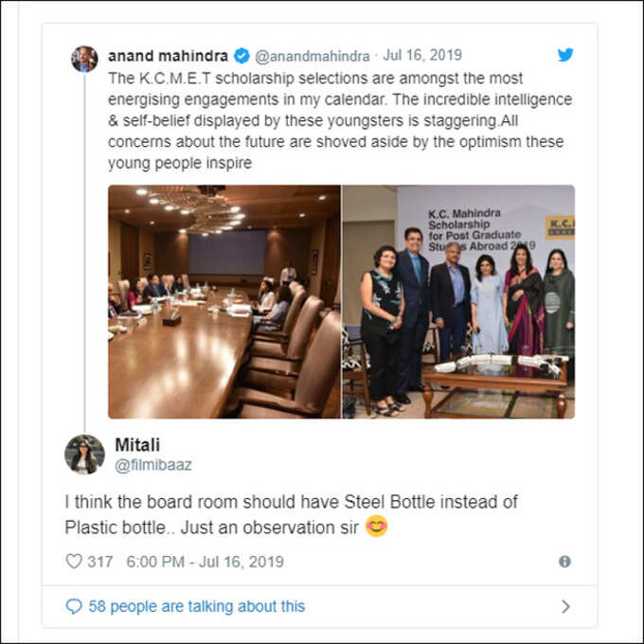Screen dimensions: 644x644
Task: Open the 58 people are talking link
Action: pyautogui.click(x=197, y=606)
